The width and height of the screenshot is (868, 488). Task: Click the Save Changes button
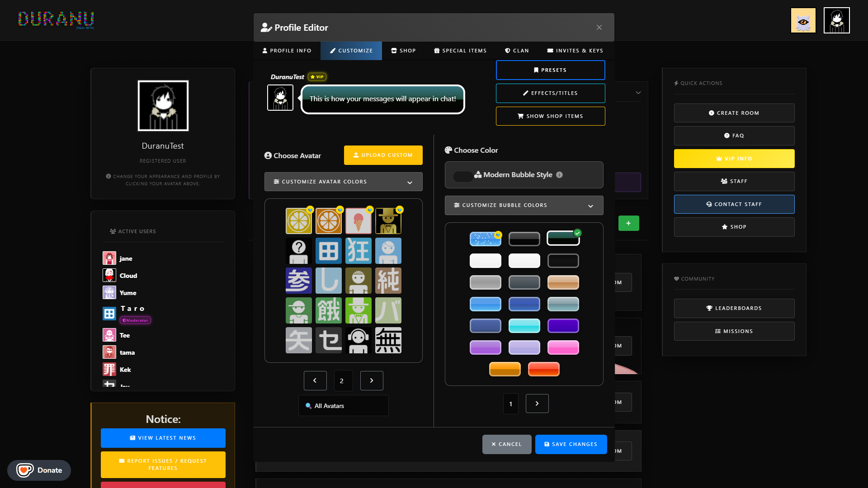571,444
